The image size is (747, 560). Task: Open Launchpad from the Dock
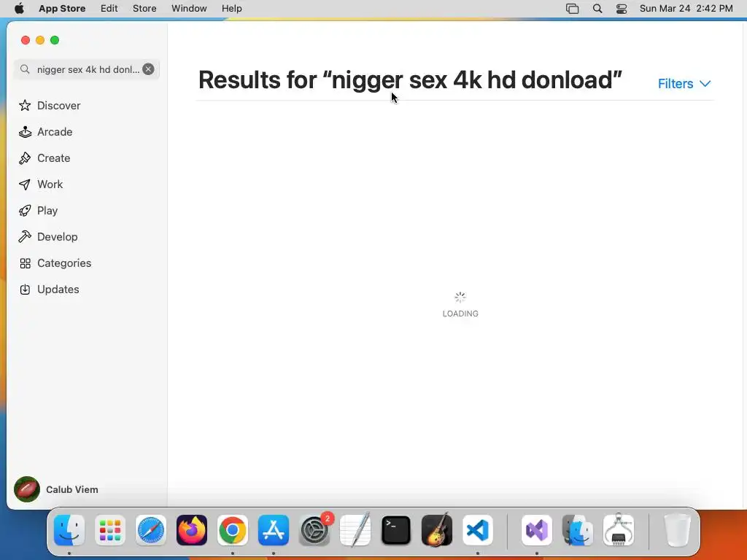click(110, 530)
